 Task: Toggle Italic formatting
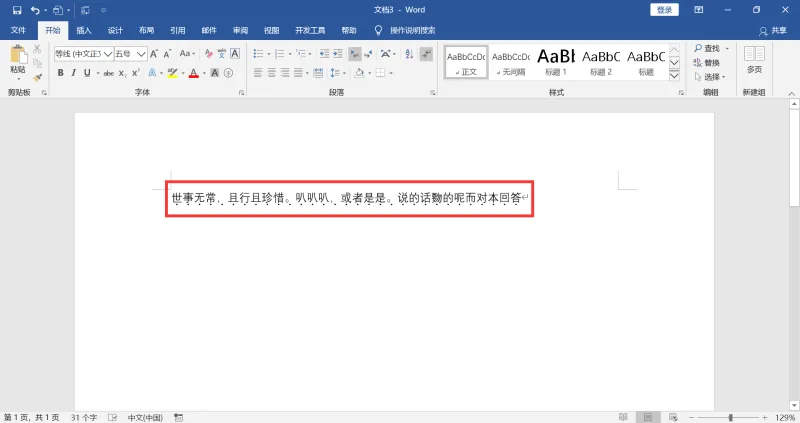[x=73, y=73]
